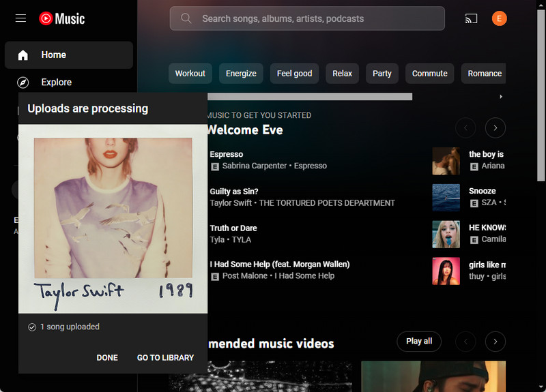
Task: Show next songs in Welcome Eve carousel
Action: pos(495,128)
